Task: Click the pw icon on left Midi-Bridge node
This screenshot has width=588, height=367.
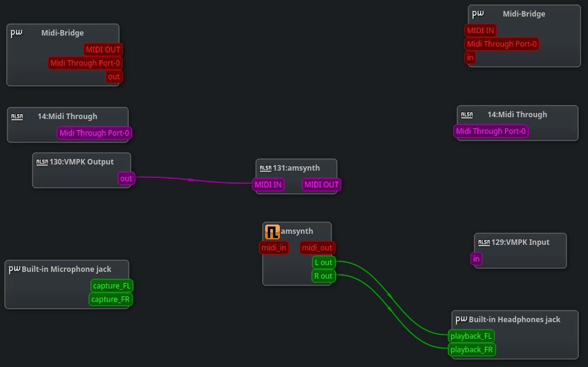Action: click(17, 33)
